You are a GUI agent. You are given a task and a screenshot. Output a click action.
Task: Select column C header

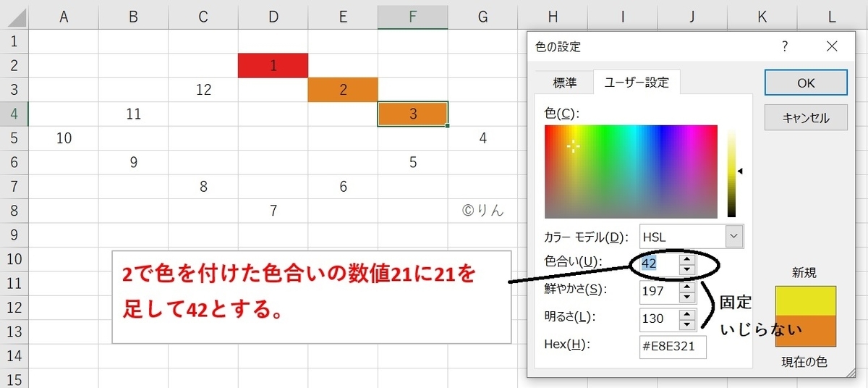[x=203, y=16]
